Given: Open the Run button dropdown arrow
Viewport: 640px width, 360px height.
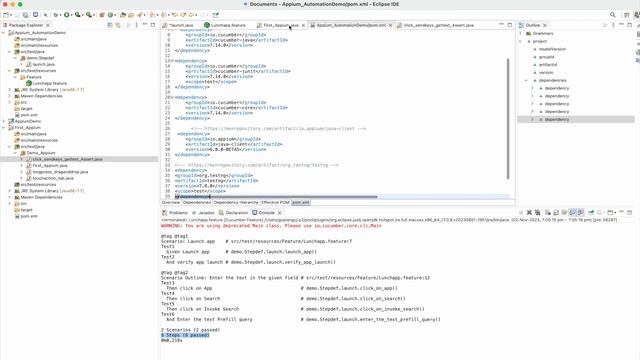Looking at the screenshot, I should (71, 15).
